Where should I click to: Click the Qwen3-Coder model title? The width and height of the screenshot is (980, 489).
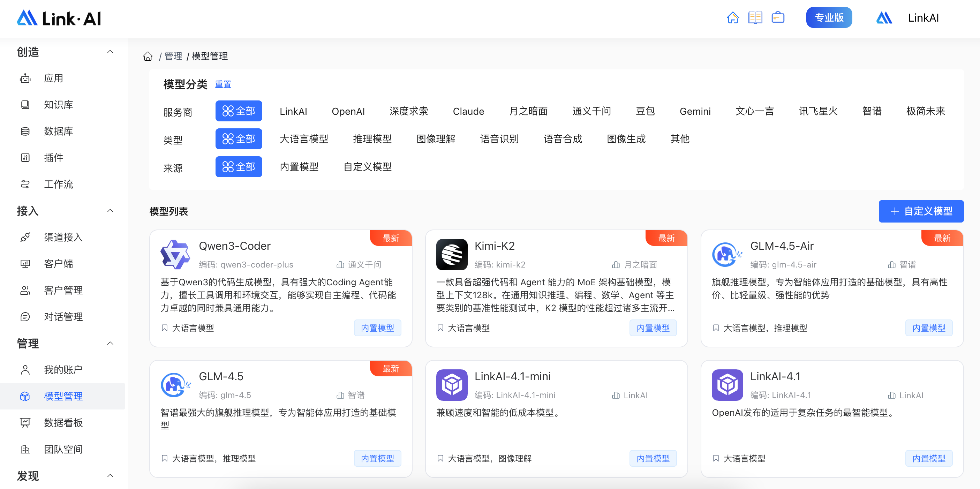click(235, 246)
